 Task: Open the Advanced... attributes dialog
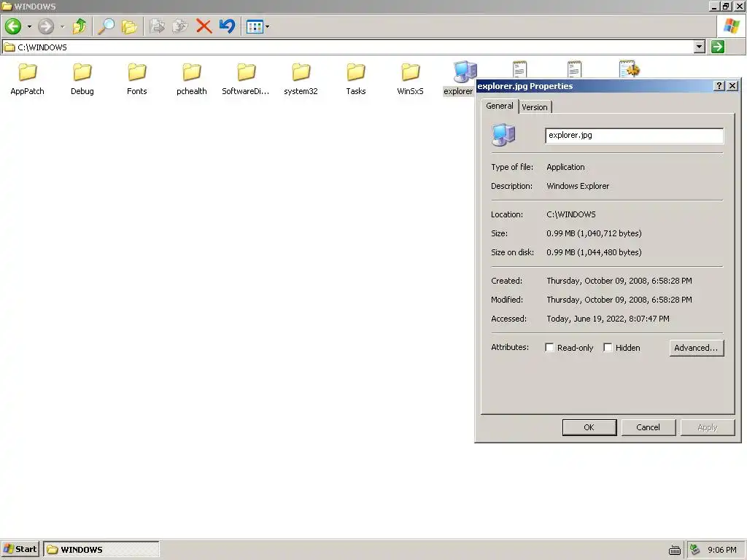coord(696,348)
